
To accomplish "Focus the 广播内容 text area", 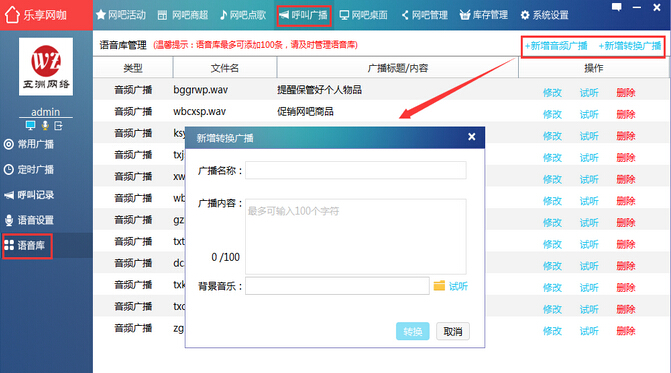I will pyautogui.click(x=356, y=236).
